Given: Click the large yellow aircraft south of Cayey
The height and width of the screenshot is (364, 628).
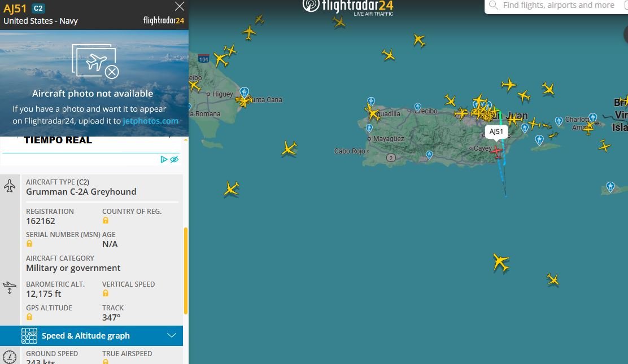Looking at the screenshot, I should (x=500, y=262).
